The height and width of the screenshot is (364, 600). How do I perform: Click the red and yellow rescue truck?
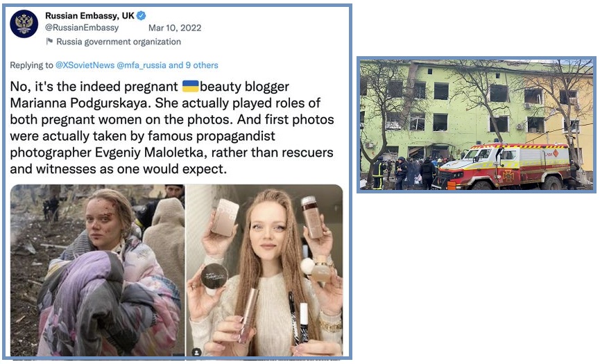click(x=505, y=166)
